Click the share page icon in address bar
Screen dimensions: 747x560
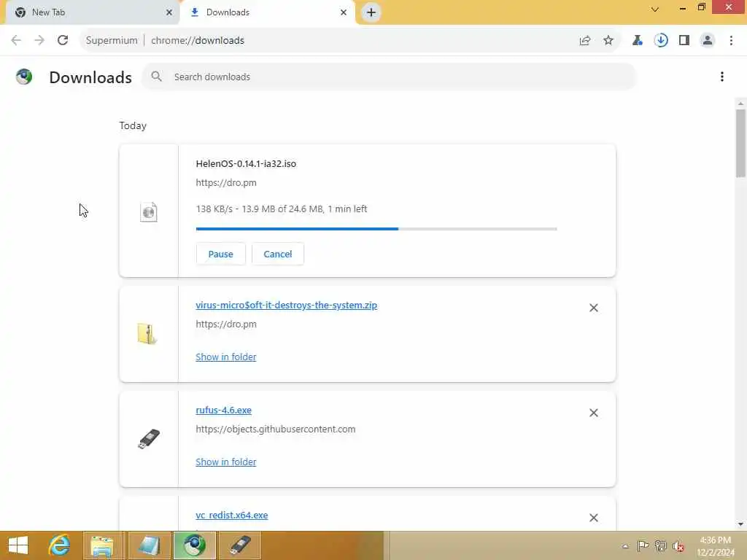click(585, 41)
